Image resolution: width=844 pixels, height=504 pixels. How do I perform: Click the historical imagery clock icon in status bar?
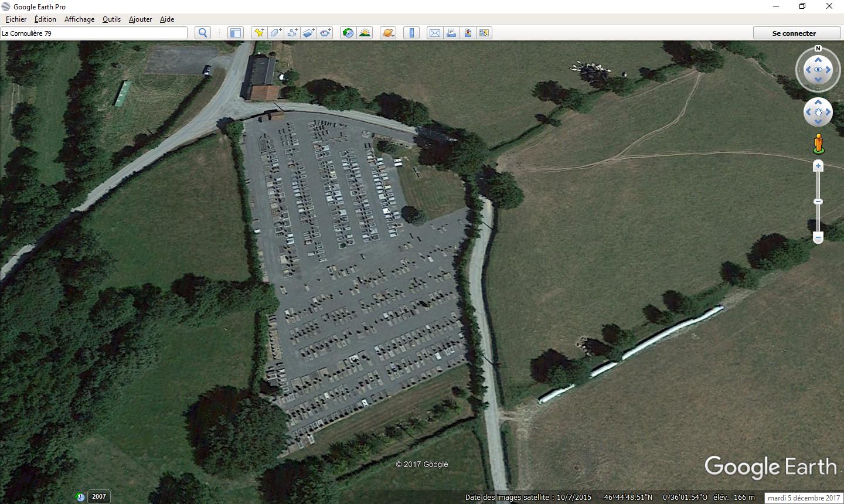[x=80, y=497]
